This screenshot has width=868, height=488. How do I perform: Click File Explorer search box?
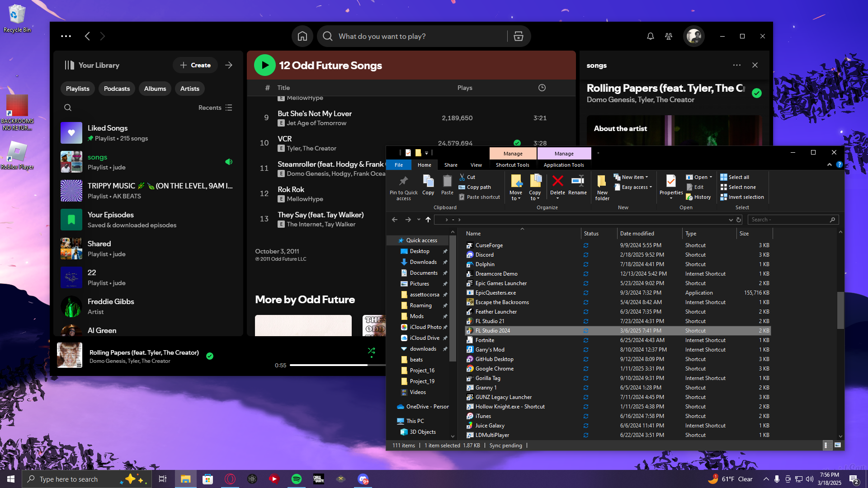coord(793,220)
